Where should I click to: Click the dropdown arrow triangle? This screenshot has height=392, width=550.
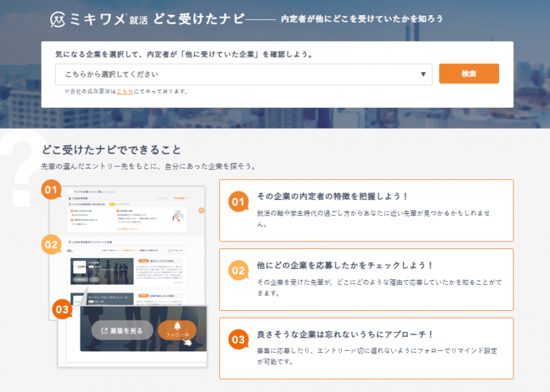(423, 74)
